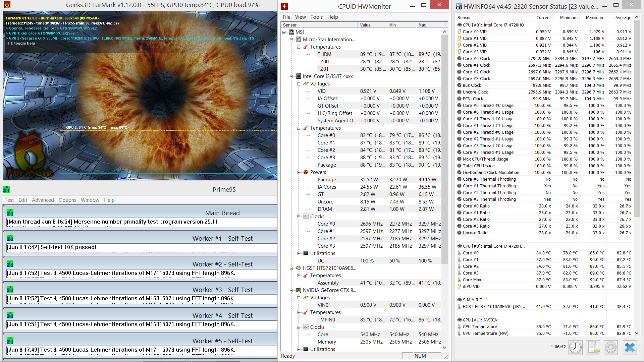The width and height of the screenshot is (644, 362).
Task: Collapse the MSI root node in HWMonitor
Action: click(284, 32)
